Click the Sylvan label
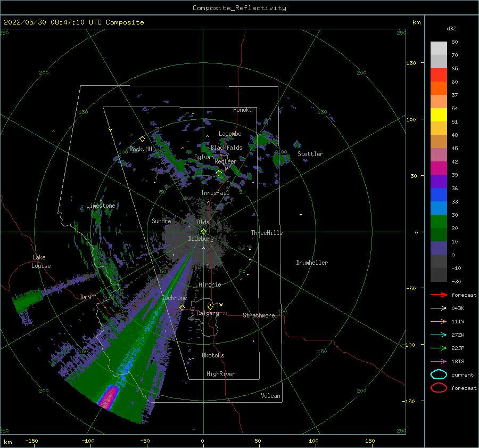479x448 pixels. pos(204,157)
